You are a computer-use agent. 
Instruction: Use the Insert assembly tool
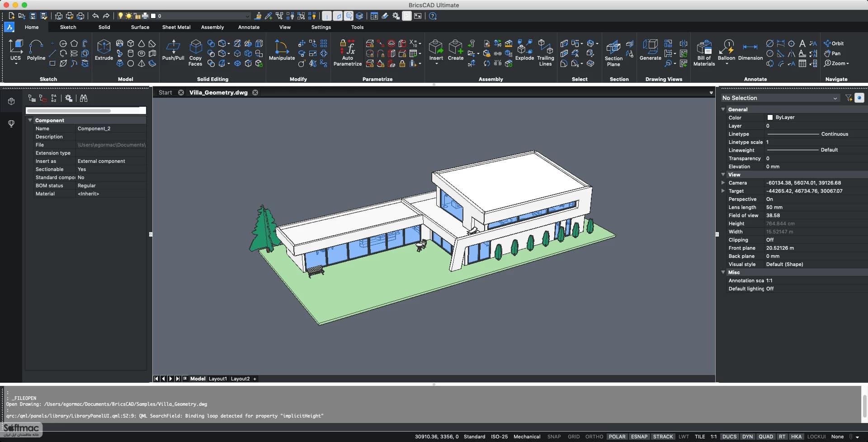pos(436,52)
